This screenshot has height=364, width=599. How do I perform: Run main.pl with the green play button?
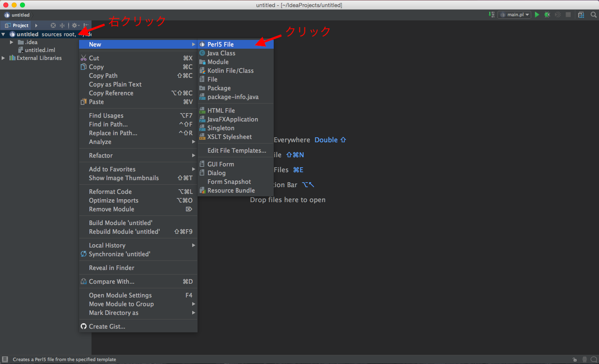[x=537, y=15]
